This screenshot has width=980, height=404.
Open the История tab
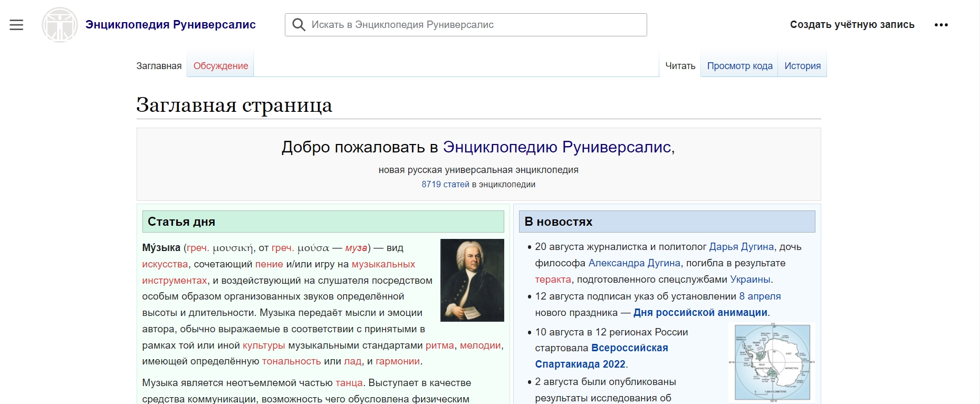802,66
